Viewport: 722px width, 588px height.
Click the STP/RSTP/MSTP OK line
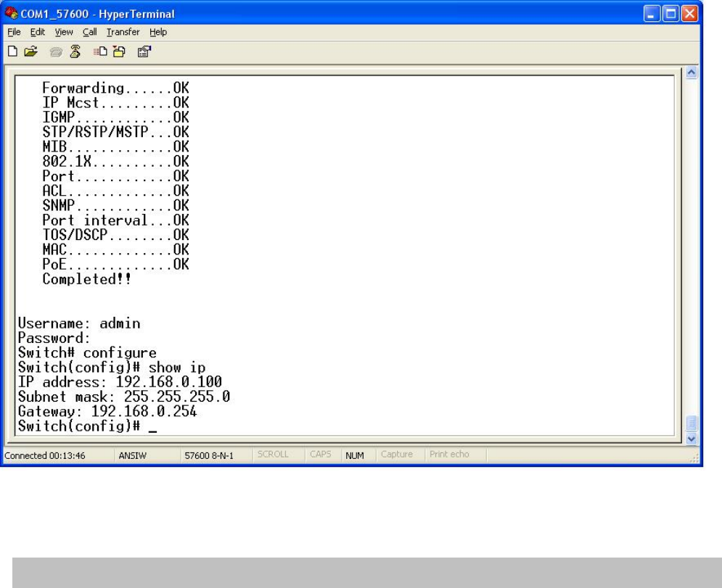(115, 131)
